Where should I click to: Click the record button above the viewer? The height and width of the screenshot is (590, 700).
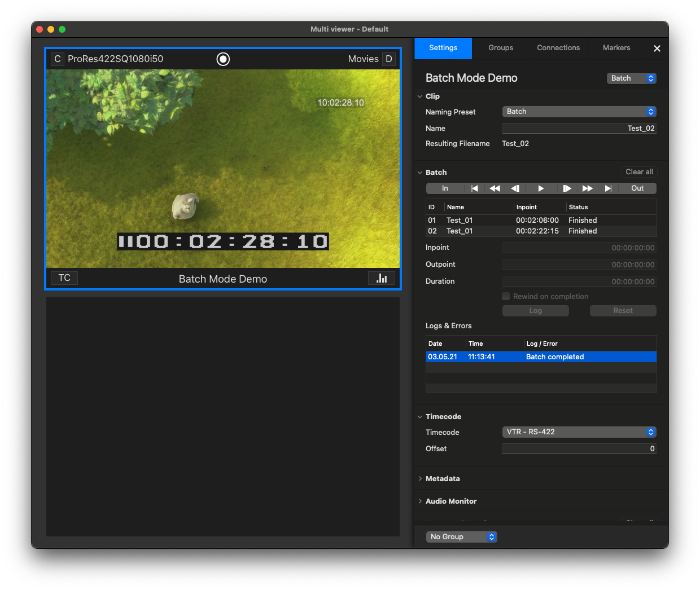click(223, 59)
